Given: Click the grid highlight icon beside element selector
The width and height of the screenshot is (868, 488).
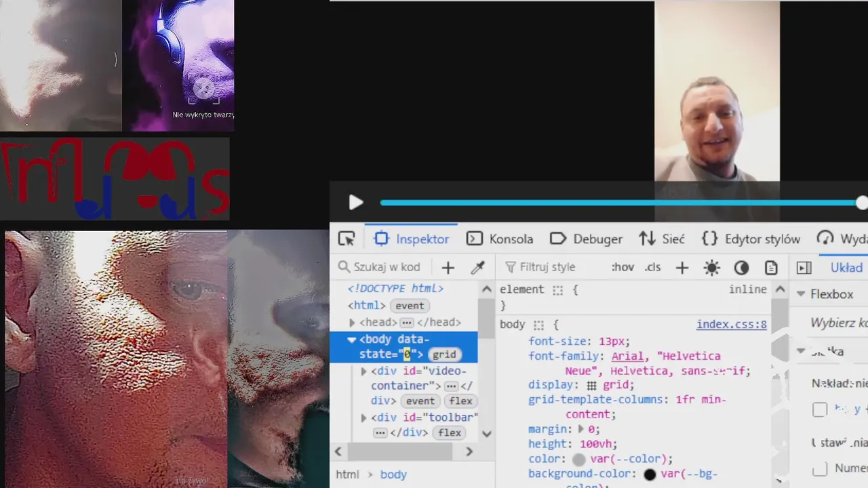Looking at the screenshot, I should 557,289.
